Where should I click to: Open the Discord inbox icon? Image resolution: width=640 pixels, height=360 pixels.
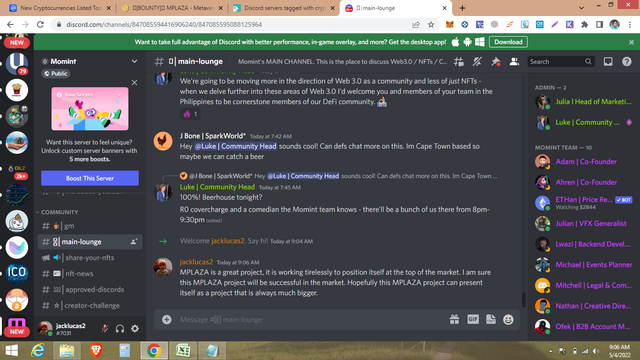click(x=608, y=62)
